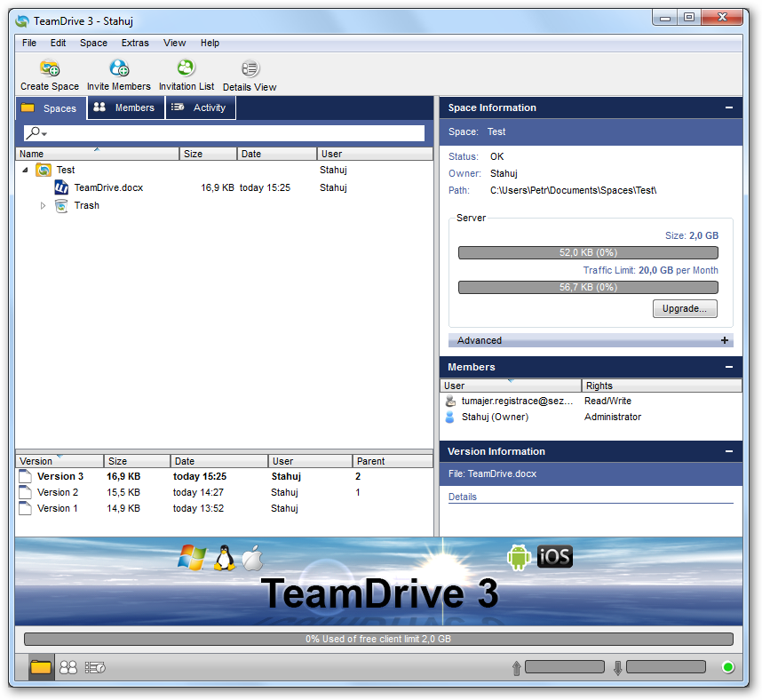
Task: Click the upload progress bar in status bar
Action: (x=565, y=667)
